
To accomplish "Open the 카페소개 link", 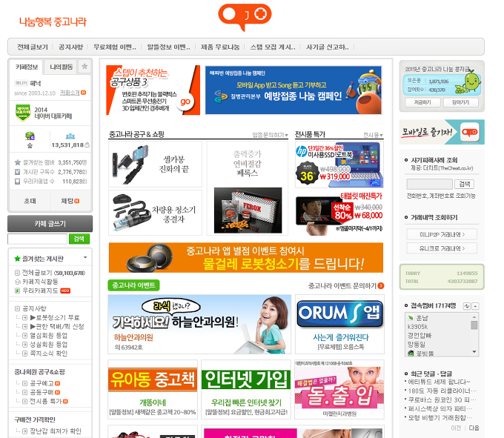I will [x=70, y=93].
